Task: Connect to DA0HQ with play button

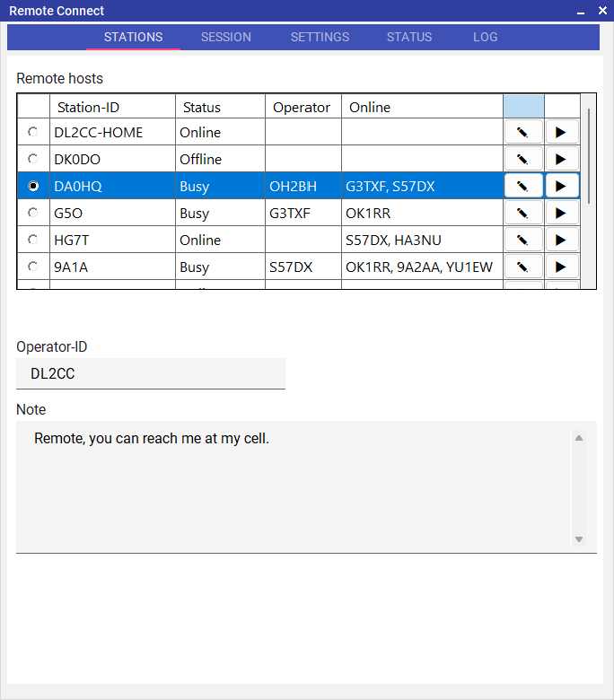Action: click(x=562, y=186)
